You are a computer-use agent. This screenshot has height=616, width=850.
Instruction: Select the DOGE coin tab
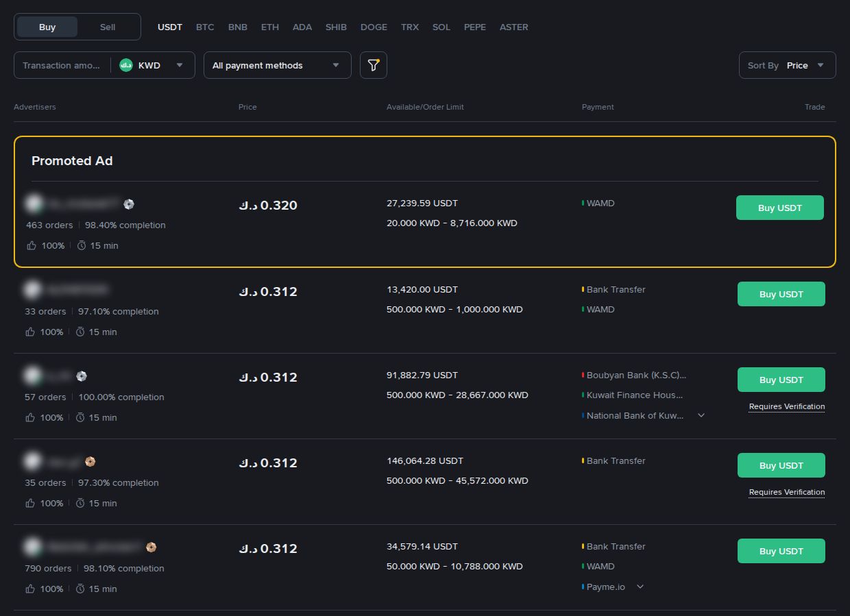374,27
